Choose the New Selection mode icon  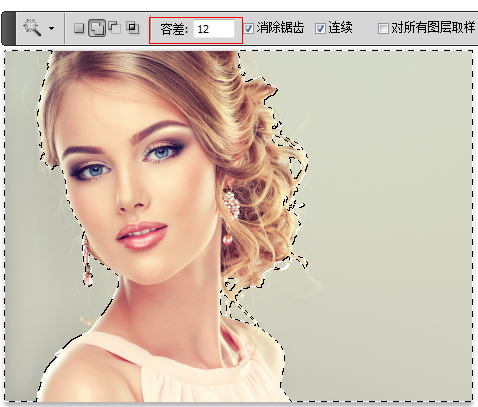pyautogui.click(x=79, y=28)
